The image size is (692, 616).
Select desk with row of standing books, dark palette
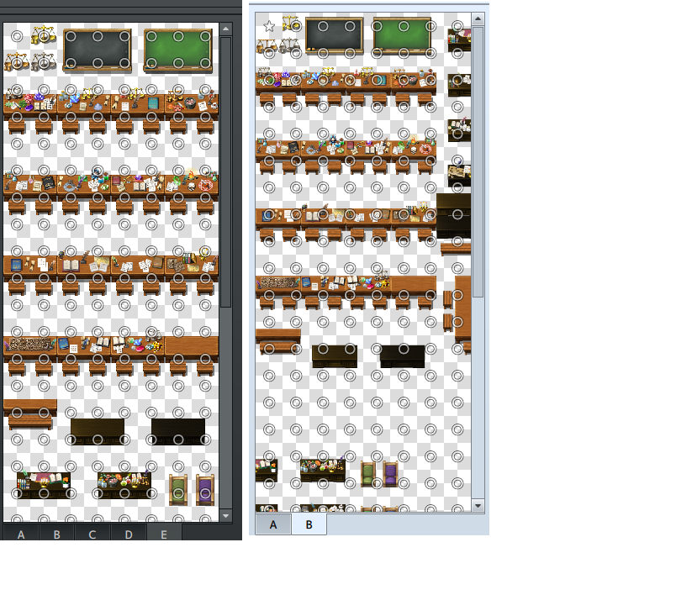tap(192, 265)
